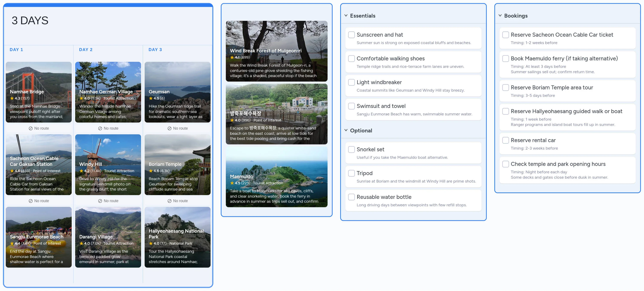Select the Boriam Temple card
644x291 pixels.
click(178, 165)
